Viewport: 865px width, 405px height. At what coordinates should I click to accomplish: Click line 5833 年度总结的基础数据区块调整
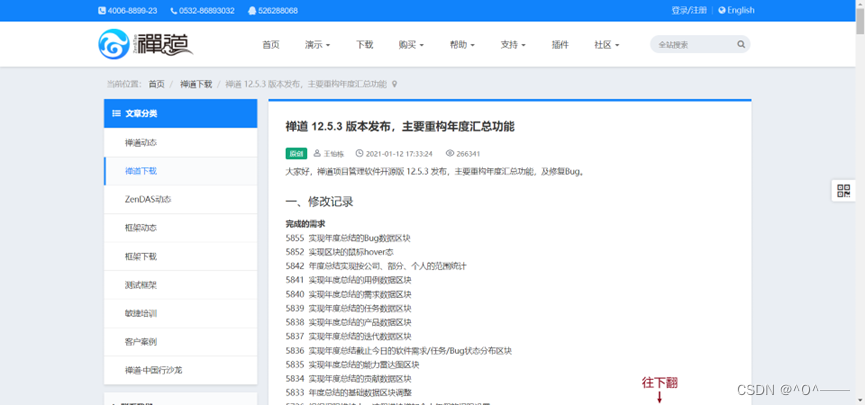[x=348, y=393]
